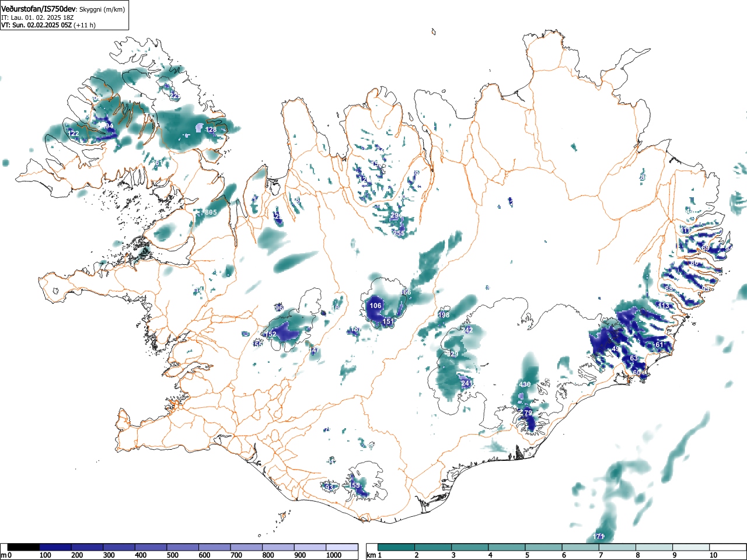Click the 241 visibility value on map

tap(466, 383)
